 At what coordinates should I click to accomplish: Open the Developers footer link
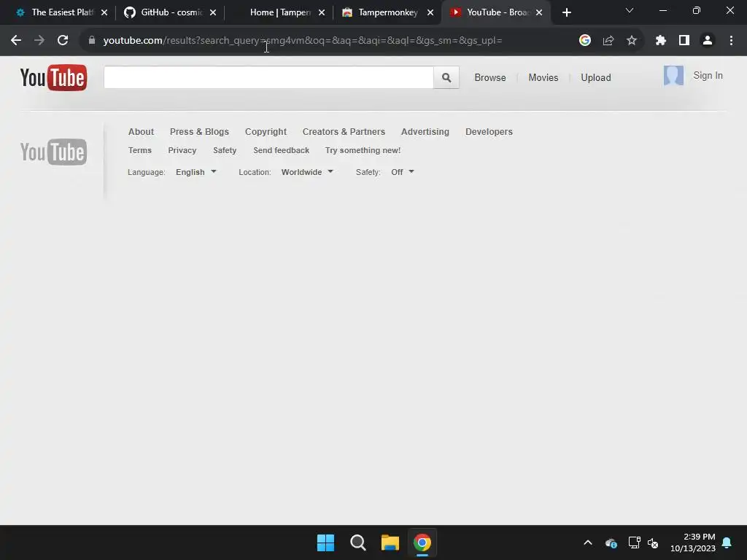489,131
